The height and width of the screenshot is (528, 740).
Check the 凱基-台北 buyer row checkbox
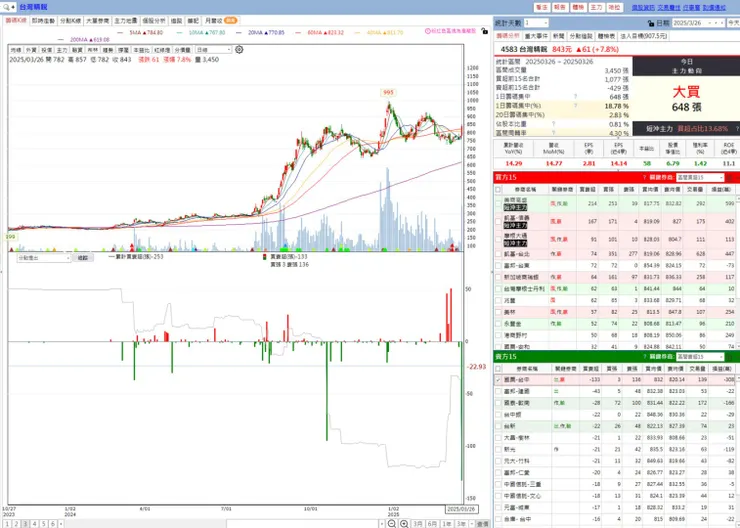[x=498, y=254]
